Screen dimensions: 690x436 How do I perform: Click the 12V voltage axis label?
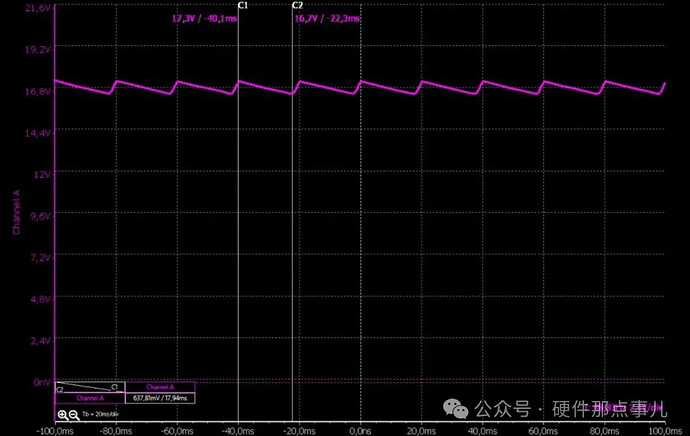pos(42,174)
